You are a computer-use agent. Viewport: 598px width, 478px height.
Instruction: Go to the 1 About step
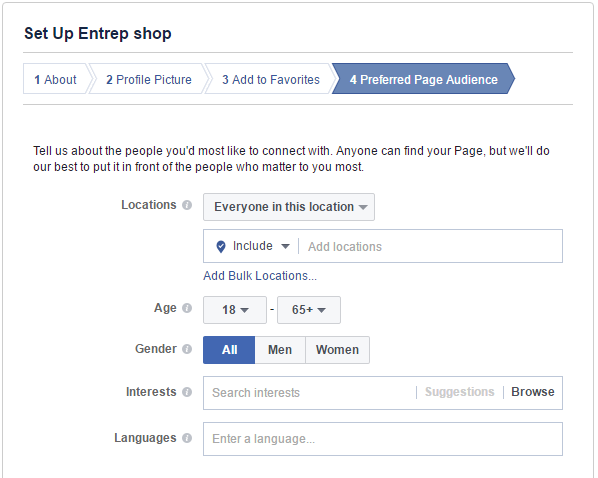pyautogui.click(x=56, y=79)
